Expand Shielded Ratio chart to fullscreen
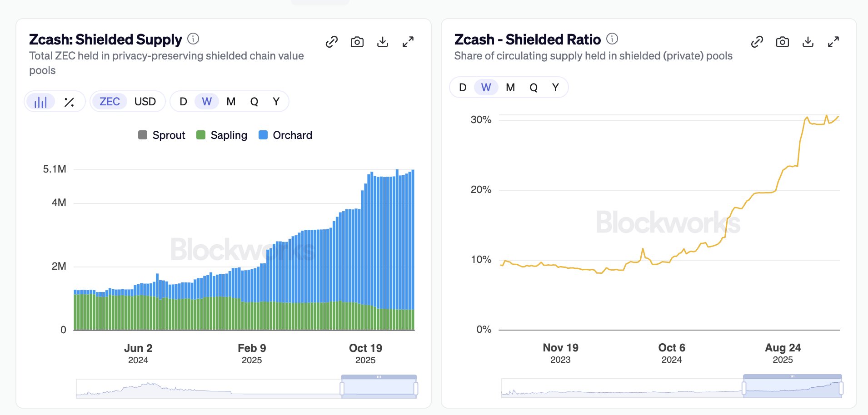Screen dimensions: 868x415 [833, 42]
